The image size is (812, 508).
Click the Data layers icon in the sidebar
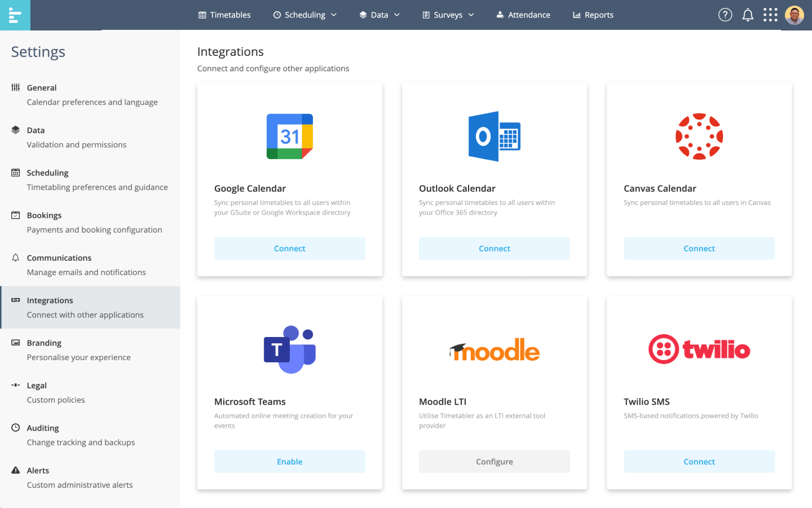(15, 130)
